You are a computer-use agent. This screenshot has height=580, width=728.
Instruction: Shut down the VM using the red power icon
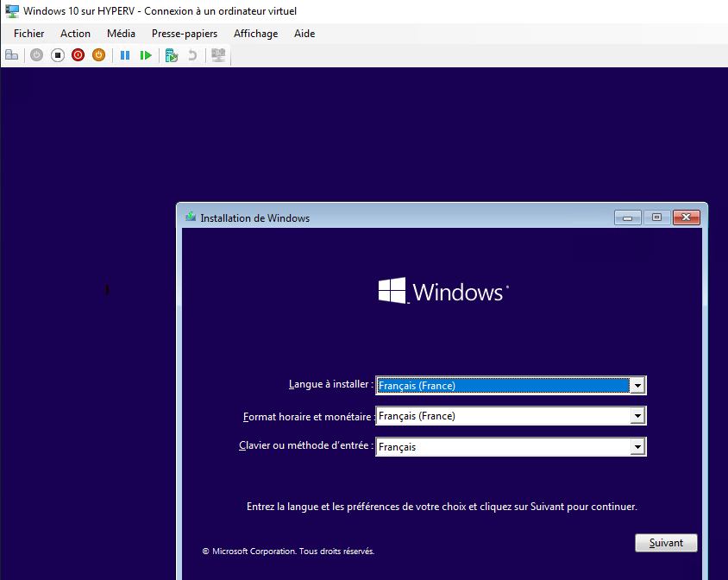pyautogui.click(x=78, y=55)
